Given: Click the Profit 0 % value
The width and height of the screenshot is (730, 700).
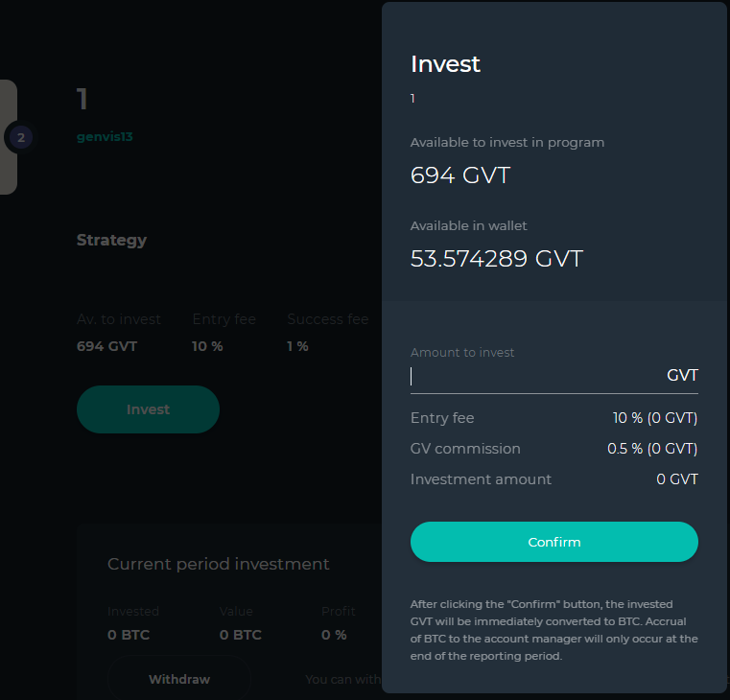Looking at the screenshot, I should click(x=334, y=635).
